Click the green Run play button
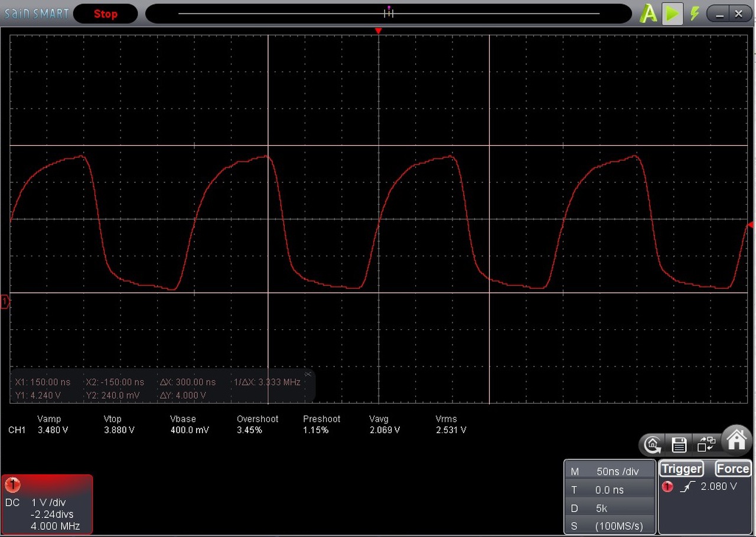Image resolution: width=756 pixels, height=537 pixels. [x=672, y=14]
